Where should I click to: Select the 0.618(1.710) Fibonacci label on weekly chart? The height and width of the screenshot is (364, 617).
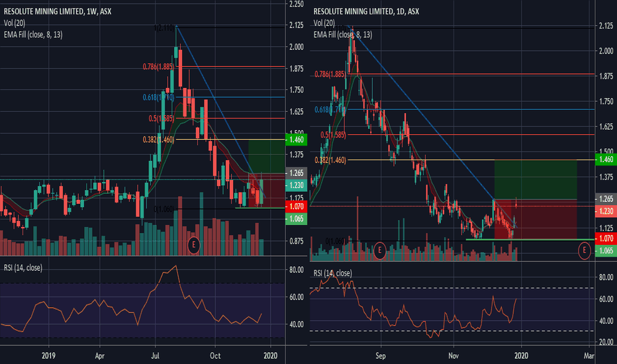[x=158, y=97]
